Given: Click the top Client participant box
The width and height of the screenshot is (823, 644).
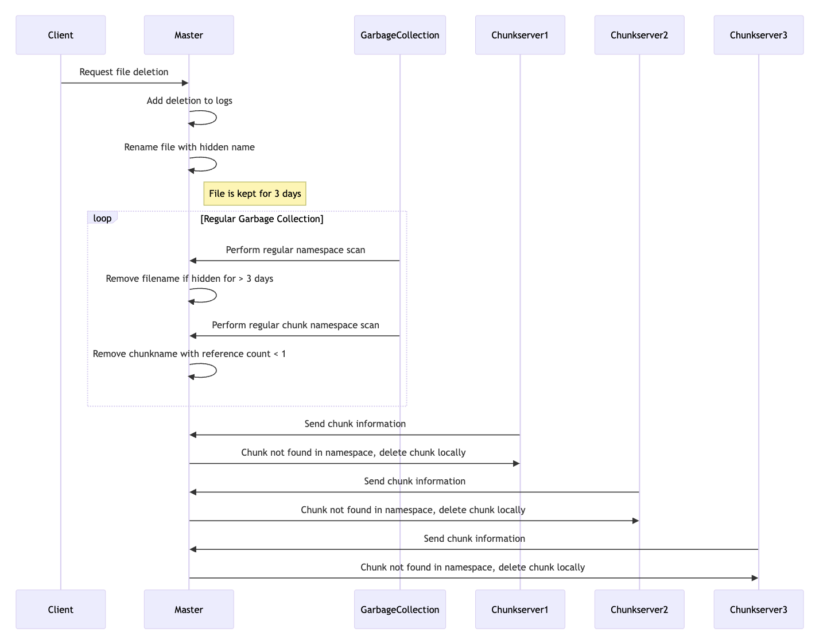Looking at the screenshot, I should (61, 35).
